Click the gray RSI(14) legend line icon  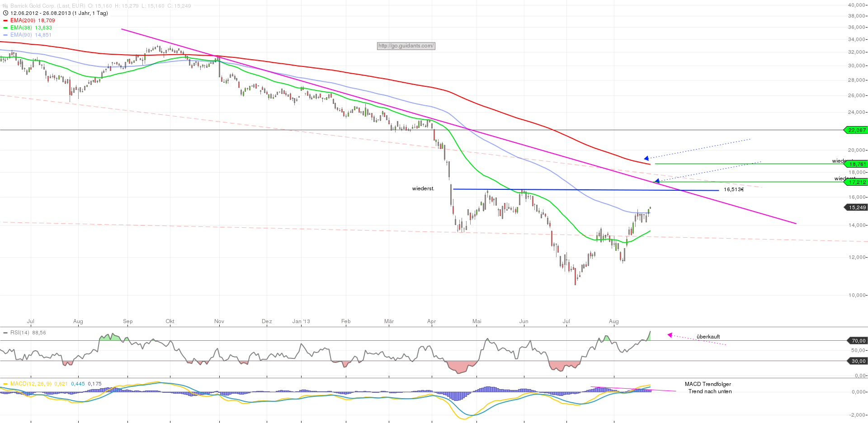pos(5,333)
